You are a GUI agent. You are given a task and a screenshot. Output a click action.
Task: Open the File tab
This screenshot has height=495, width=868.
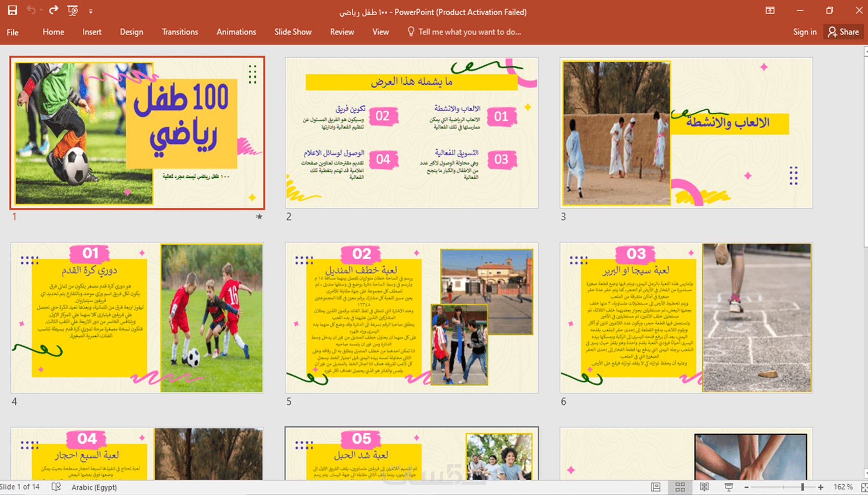pos(13,32)
